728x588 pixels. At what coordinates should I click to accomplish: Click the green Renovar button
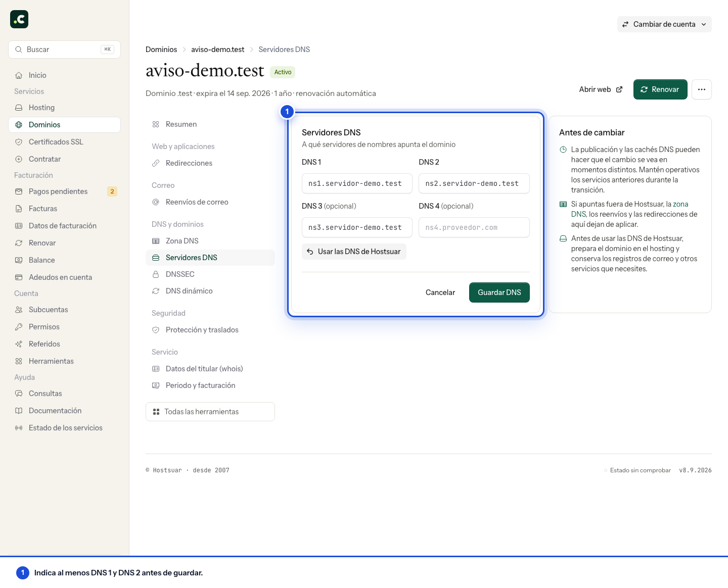(660, 89)
